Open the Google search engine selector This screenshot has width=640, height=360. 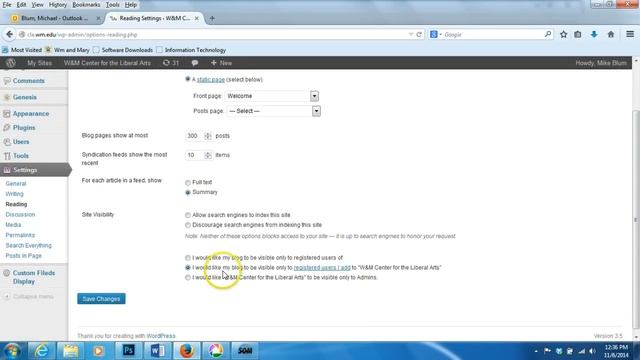click(x=436, y=35)
